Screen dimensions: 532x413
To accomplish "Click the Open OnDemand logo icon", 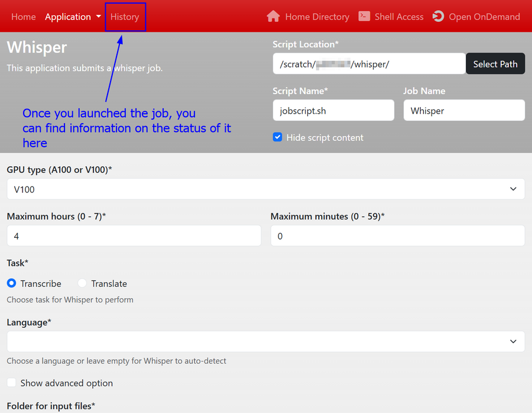I will (x=438, y=17).
